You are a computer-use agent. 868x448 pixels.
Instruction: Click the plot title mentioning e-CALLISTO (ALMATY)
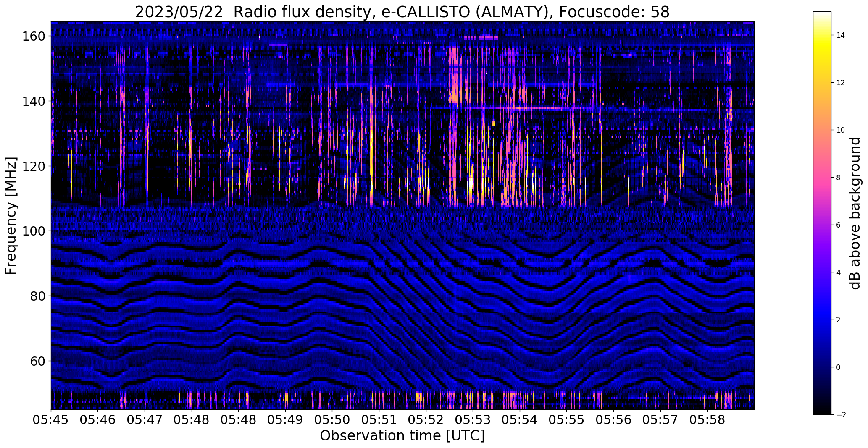pos(402,12)
